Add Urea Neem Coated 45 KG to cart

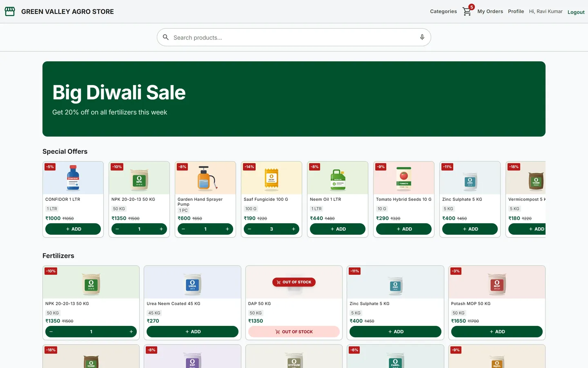192,332
